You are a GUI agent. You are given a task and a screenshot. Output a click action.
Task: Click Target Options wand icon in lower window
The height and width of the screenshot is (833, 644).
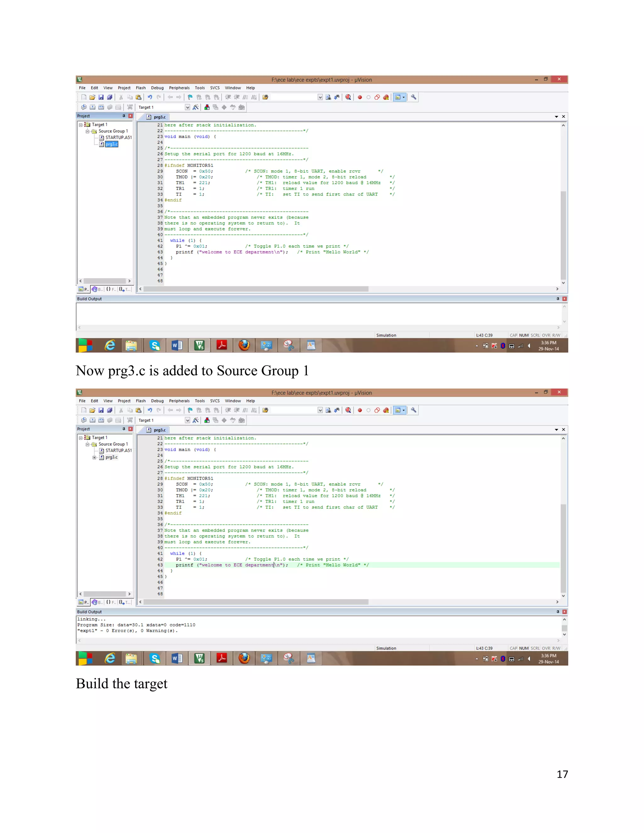pyautogui.click(x=196, y=420)
